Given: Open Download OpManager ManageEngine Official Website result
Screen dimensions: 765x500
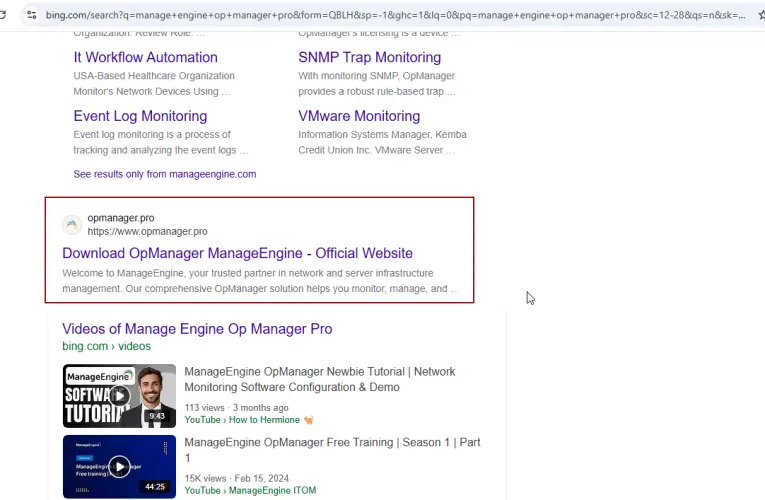Looking at the screenshot, I should 237,253.
